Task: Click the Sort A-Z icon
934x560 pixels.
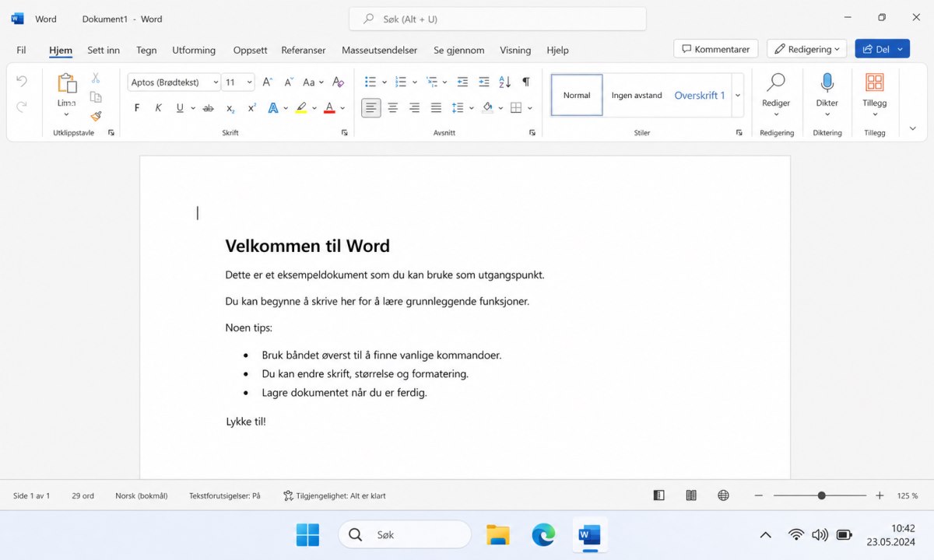Action: [504, 82]
